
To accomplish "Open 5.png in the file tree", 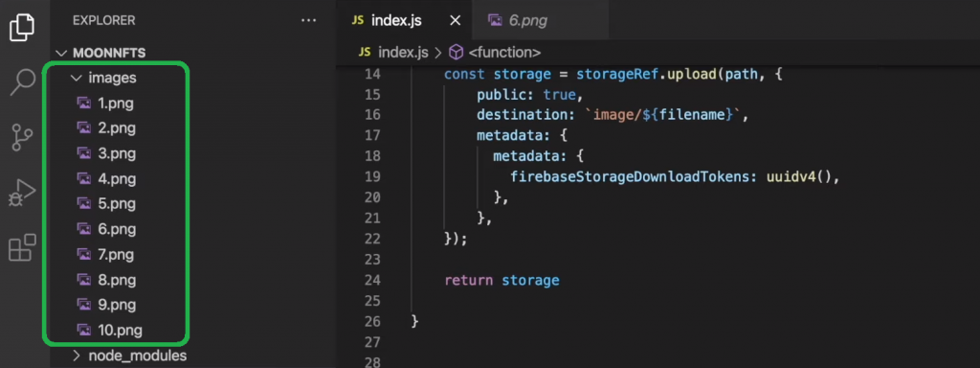I will pos(117,204).
